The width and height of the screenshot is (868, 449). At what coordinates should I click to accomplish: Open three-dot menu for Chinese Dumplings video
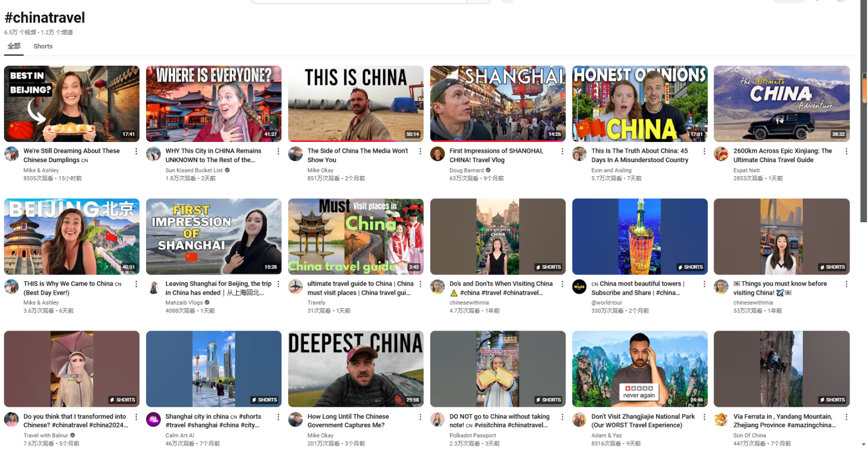[136, 152]
